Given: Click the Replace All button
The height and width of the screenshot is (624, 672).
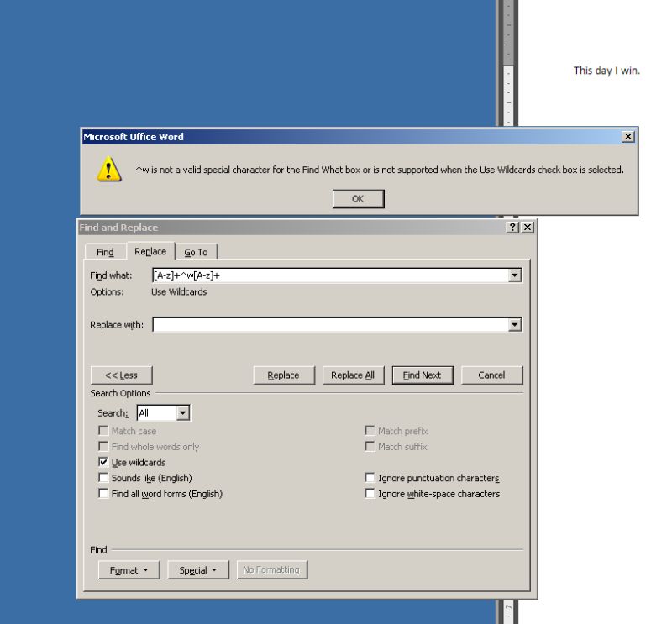Looking at the screenshot, I should (353, 375).
